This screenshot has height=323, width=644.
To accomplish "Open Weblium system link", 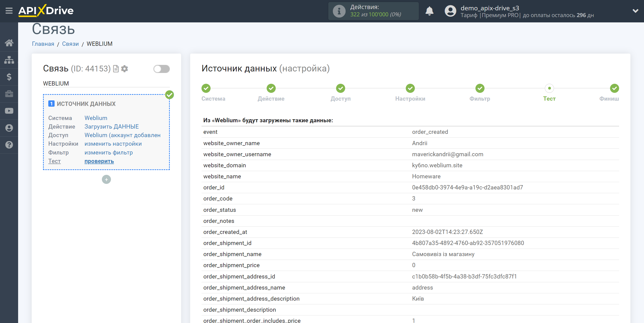I will tap(96, 118).
